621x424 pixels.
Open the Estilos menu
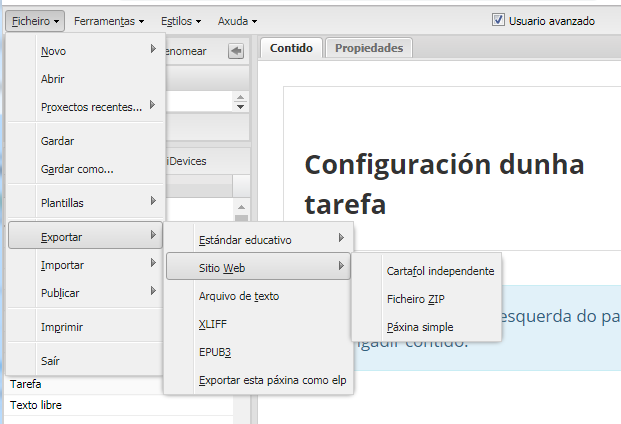[181, 21]
